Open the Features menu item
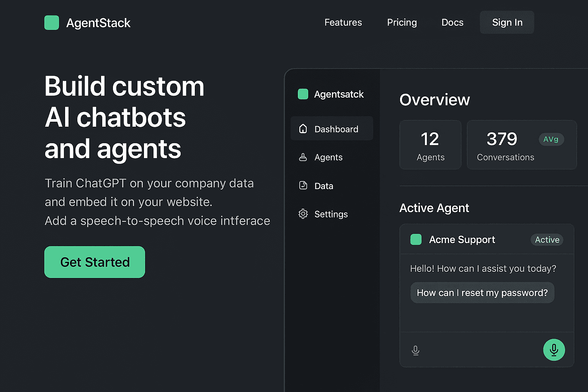This screenshot has width=588, height=392. tap(343, 22)
